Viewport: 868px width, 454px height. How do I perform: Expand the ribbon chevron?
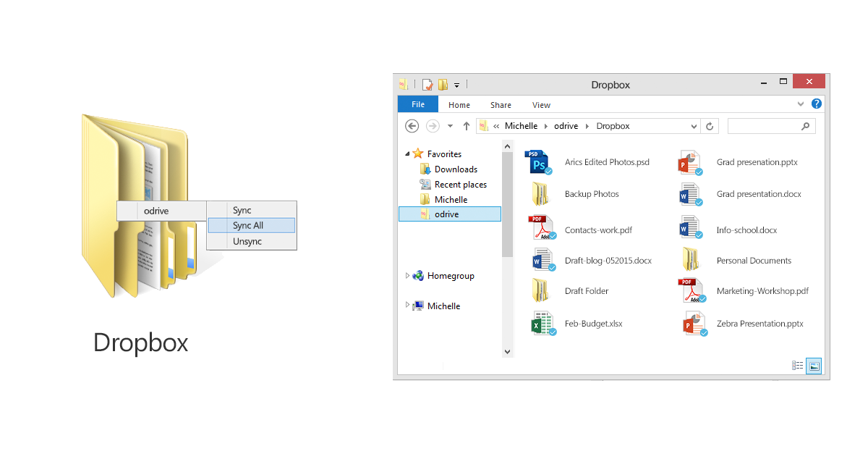801,104
